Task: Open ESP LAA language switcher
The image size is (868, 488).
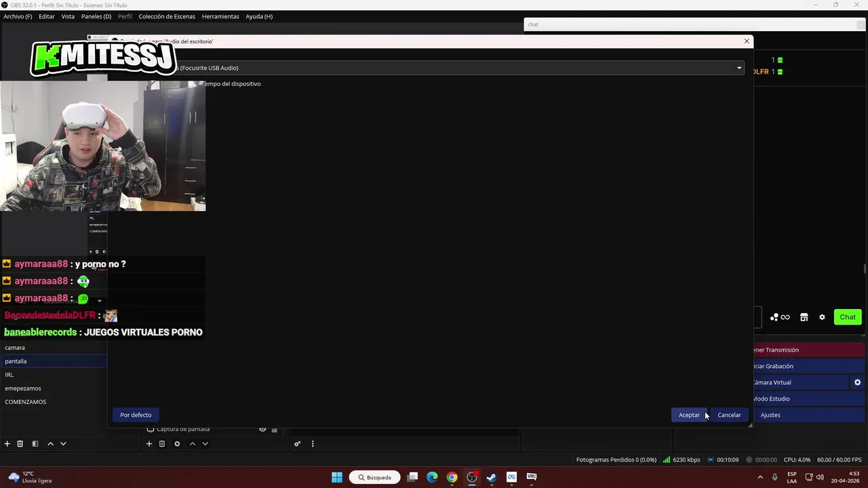Action: pyautogui.click(x=792, y=477)
